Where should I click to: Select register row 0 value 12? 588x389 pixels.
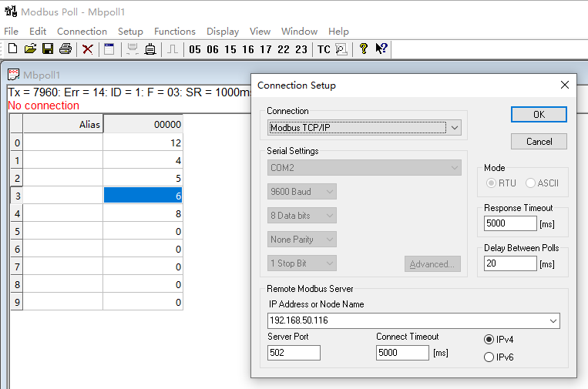(x=143, y=143)
